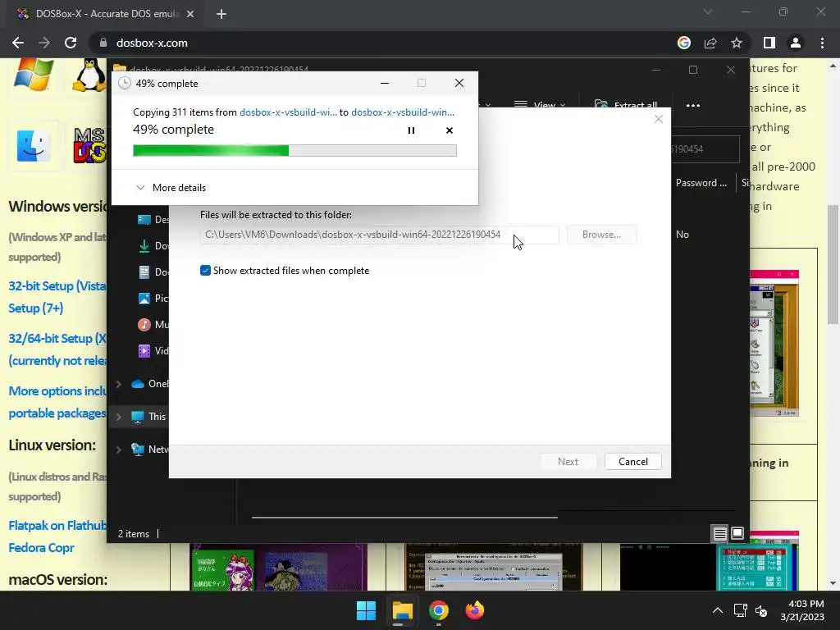
Task: Show hidden system tray icons
Action: coord(717,610)
